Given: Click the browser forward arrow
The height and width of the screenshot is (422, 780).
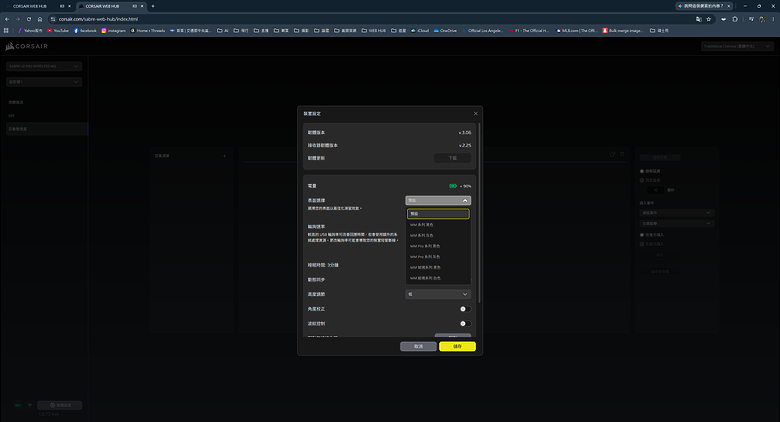Looking at the screenshot, I should coord(18,19).
